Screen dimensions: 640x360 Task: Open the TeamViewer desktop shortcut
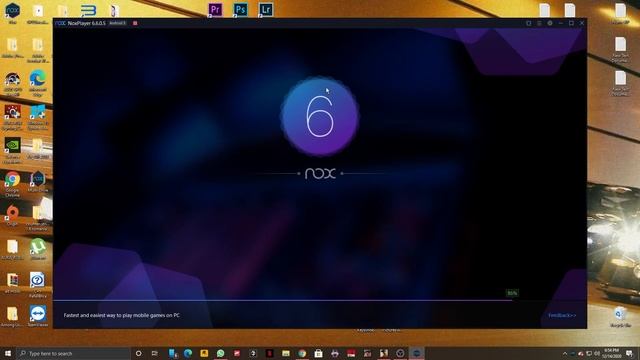click(x=38, y=316)
